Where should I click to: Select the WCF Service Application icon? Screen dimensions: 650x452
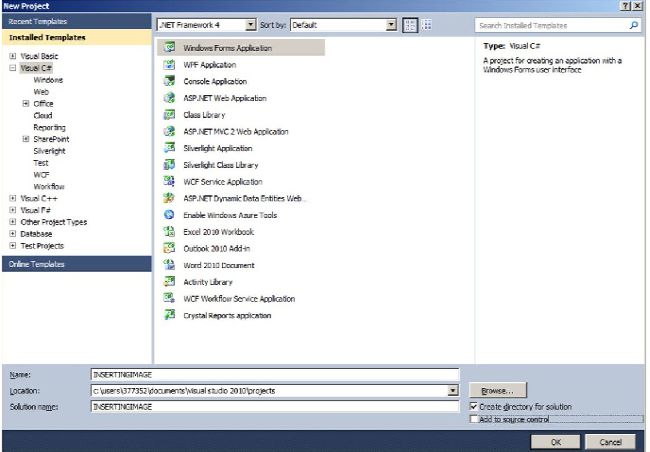click(x=169, y=181)
